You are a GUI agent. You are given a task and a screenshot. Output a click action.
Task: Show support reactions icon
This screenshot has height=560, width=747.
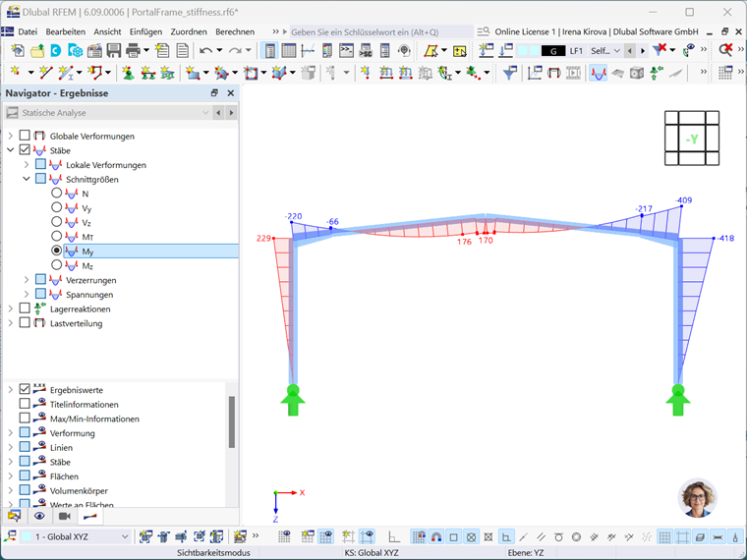coord(657,73)
